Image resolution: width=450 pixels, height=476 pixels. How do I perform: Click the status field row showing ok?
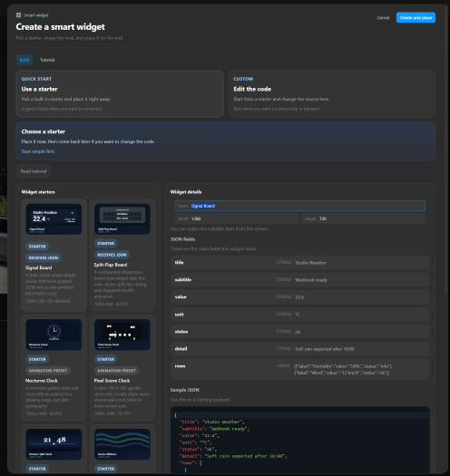(x=300, y=332)
